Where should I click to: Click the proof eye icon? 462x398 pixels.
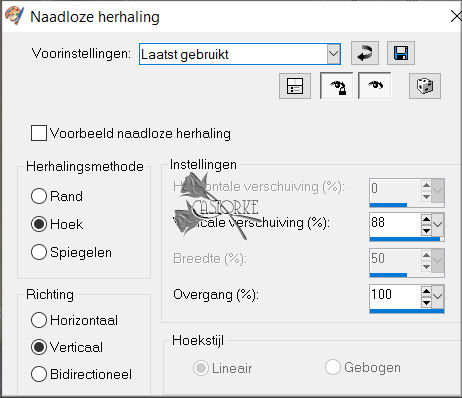coord(375,86)
